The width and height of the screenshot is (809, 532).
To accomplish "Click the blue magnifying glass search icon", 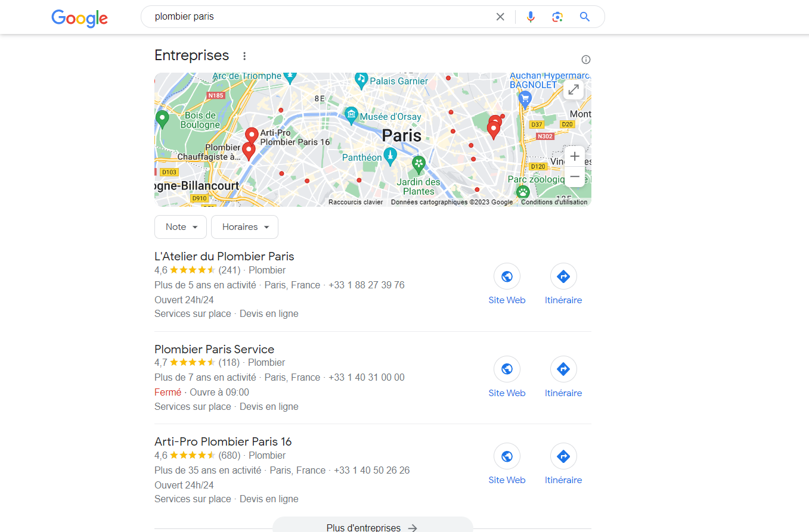I will tap(585, 17).
